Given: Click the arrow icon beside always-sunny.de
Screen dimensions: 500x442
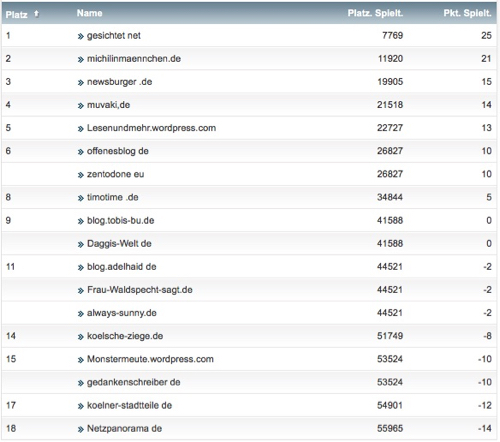Looking at the screenshot, I should (x=80, y=314).
